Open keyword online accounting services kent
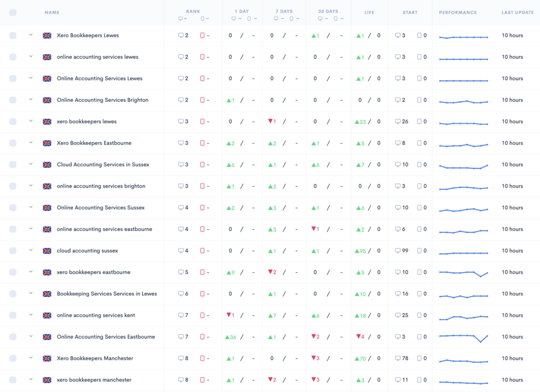Viewport: 540px width, 392px height. tap(96, 315)
